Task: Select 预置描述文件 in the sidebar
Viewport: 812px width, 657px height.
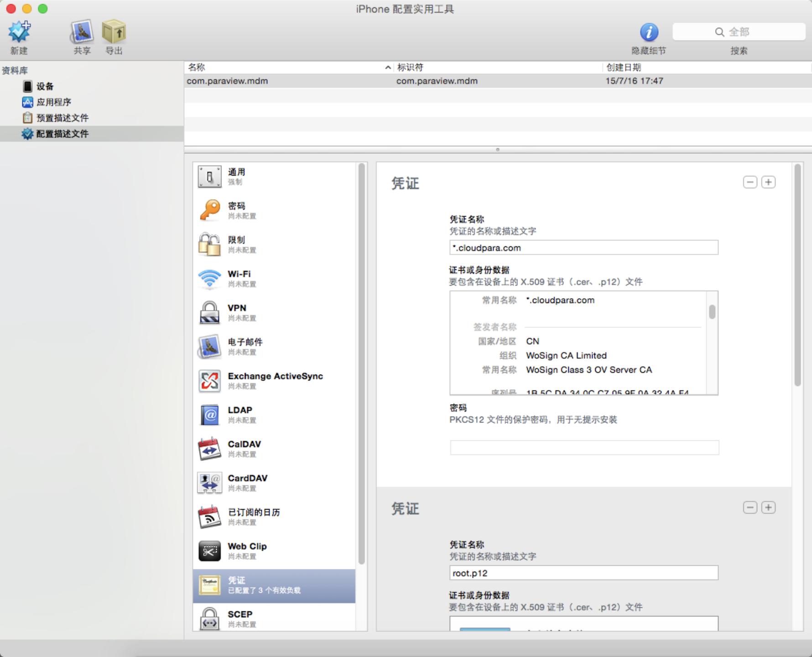Action: click(x=62, y=118)
